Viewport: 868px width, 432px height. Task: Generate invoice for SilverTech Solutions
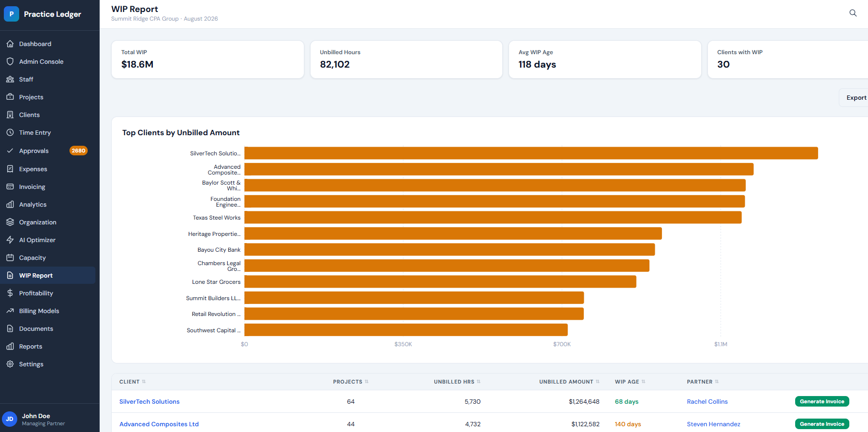[822, 401]
